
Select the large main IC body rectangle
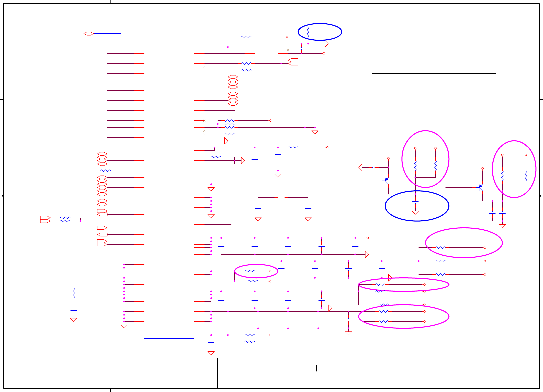(x=169, y=189)
